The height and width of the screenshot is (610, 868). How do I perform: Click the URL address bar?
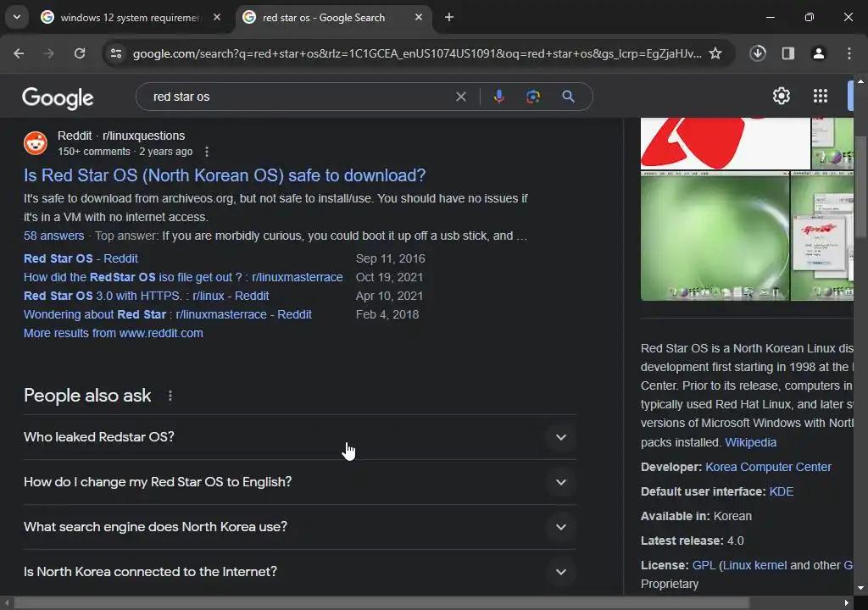(417, 53)
